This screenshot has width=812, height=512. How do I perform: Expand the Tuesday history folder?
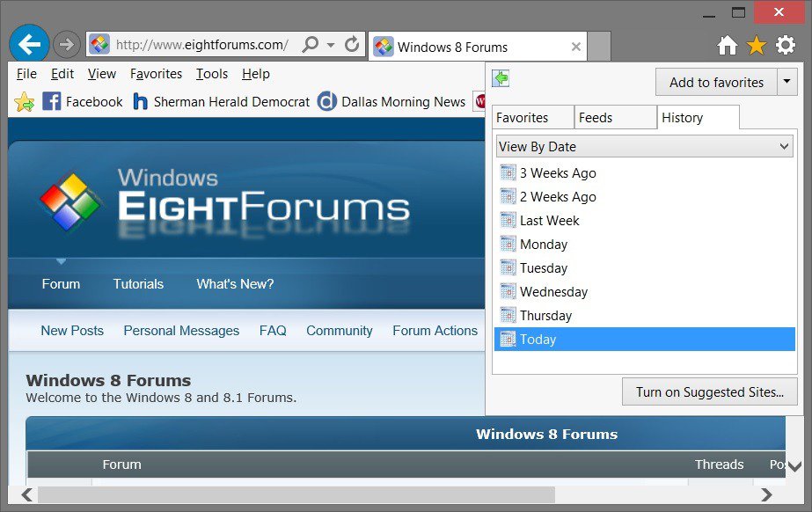pos(644,268)
